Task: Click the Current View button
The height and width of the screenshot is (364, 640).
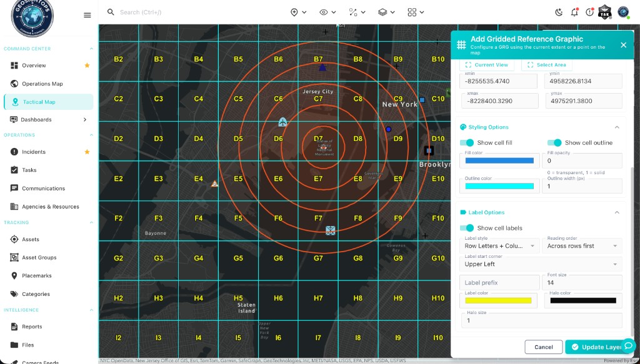Action: coord(487,65)
